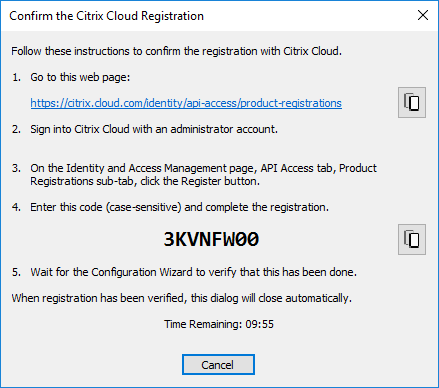
Task: Click the 'Registrations sub-tab, click the Register' line
Action: click(x=145, y=181)
